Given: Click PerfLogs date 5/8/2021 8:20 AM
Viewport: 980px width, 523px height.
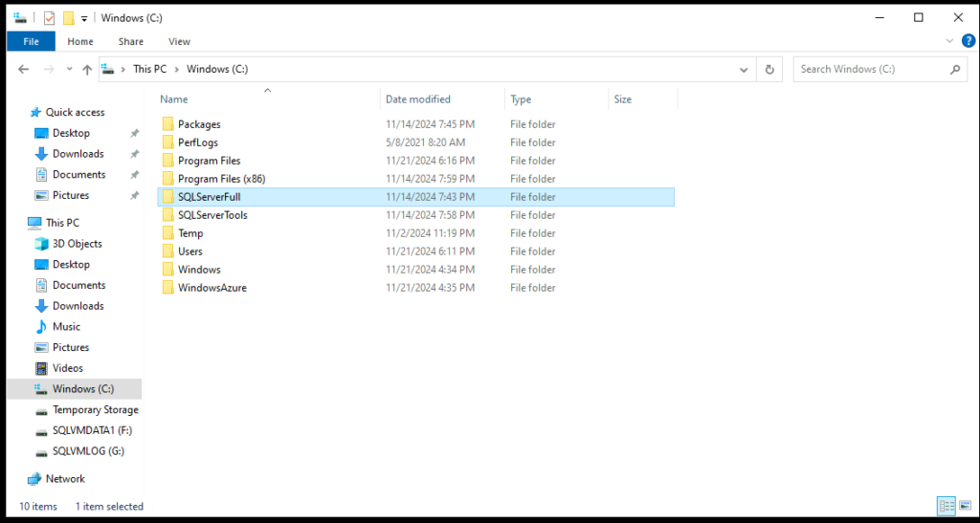Looking at the screenshot, I should [426, 142].
